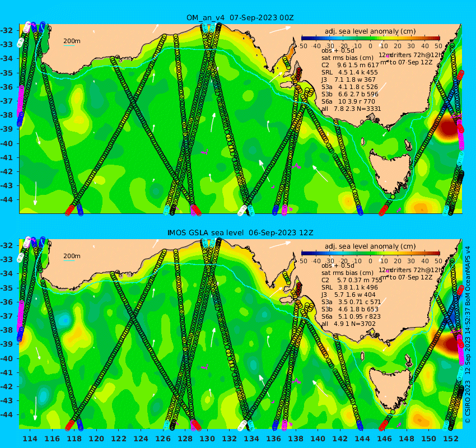The width and height of the screenshot is (476, 448).
Task: Click the dark red eddy in the top map
Action: point(448,127)
